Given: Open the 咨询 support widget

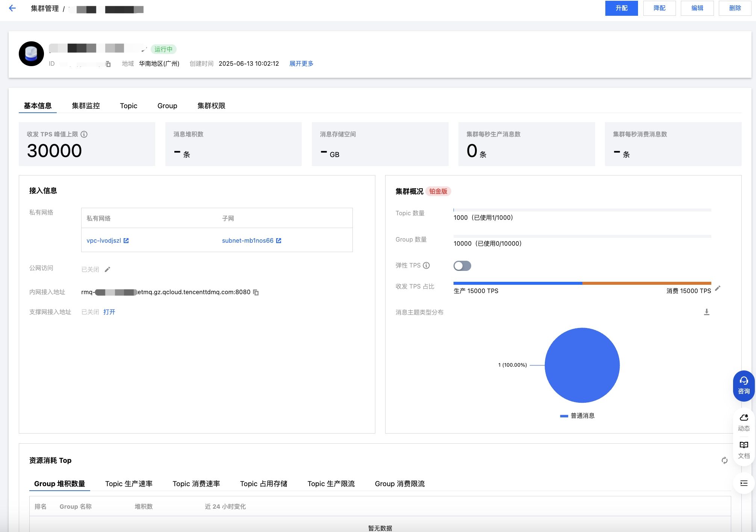Looking at the screenshot, I should tap(744, 385).
